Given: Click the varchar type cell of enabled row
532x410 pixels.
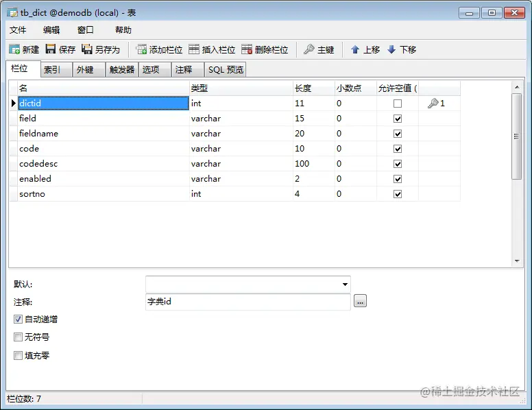Looking at the screenshot, I should (x=241, y=179).
